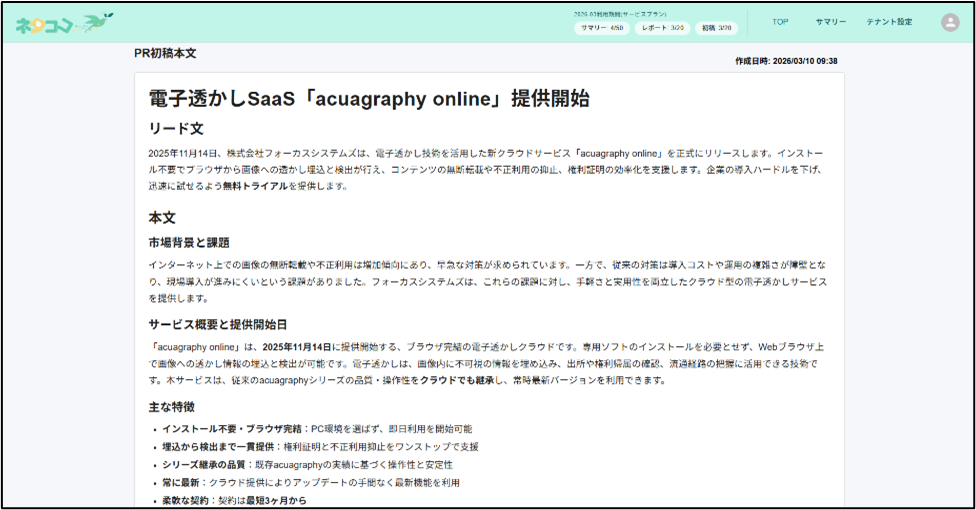Click the bold 2025年11月14日 in service overview
This screenshot has width=976, height=510.
pos(297,347)
